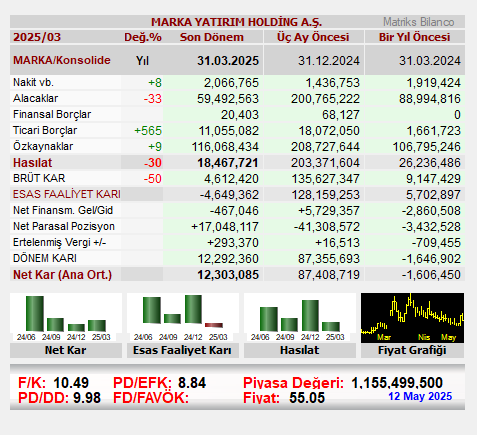Click the FD/FAVÖK label
Screen dimensions: 477x435
151,398
